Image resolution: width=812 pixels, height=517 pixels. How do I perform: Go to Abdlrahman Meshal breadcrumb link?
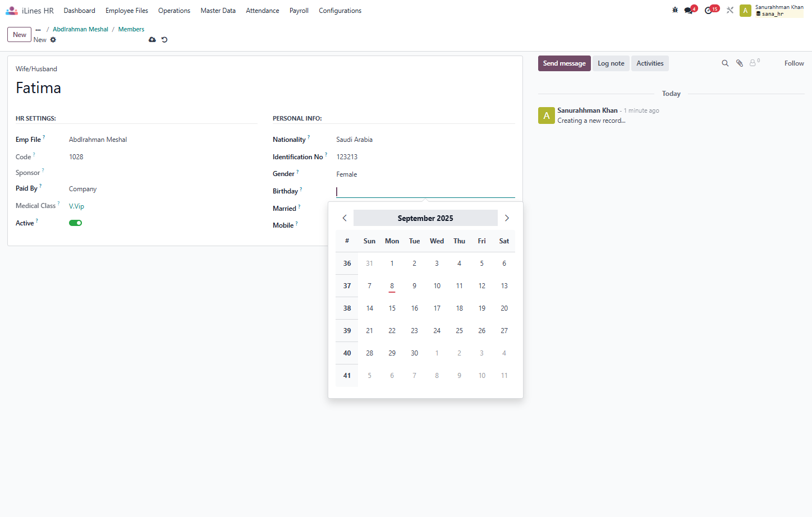click(x=80, y=29)
